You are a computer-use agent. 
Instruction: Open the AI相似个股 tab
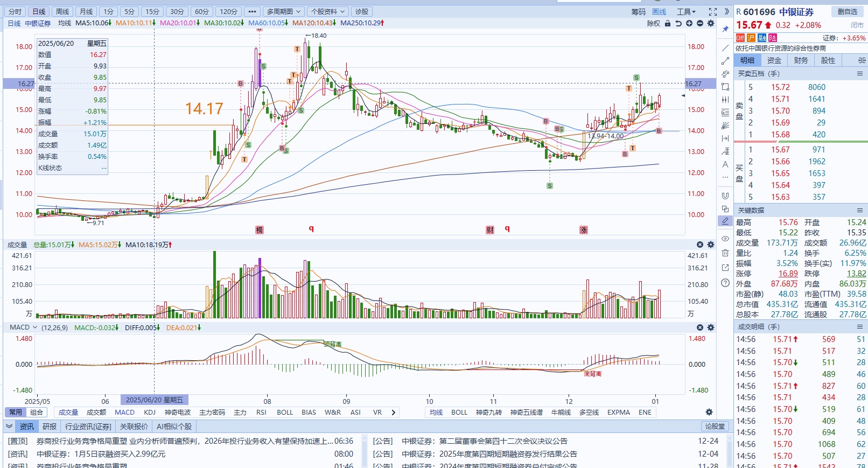pyautogui.click(x=174, y=426)
